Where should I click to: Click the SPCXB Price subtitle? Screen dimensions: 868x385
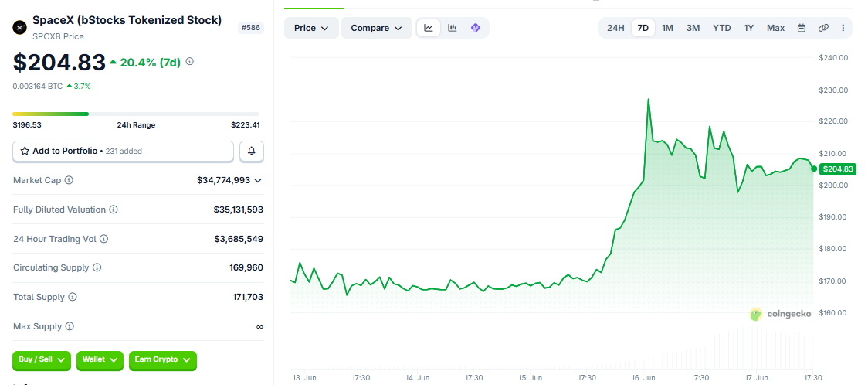pyautogui.click(x=58, y=36)
